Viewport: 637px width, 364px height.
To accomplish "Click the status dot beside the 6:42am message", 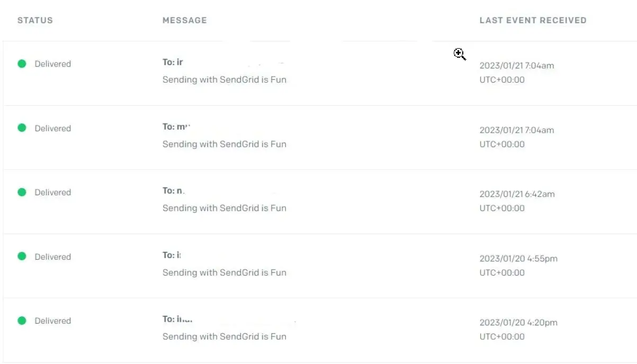I will coord(22,192).
